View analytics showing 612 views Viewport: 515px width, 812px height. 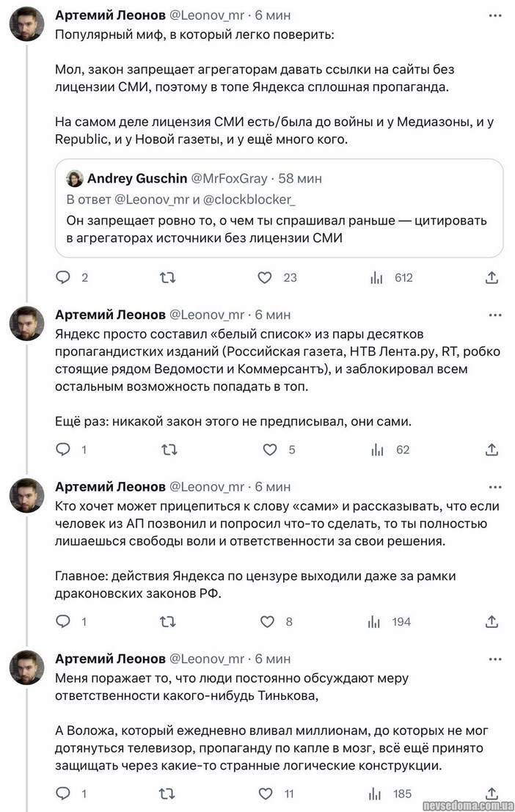click(x=377, y=278)
